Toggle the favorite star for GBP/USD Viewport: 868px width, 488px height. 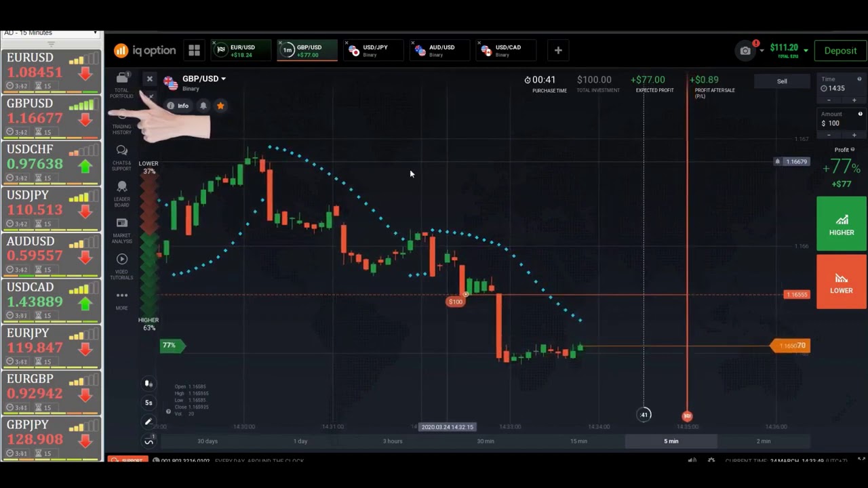(220, 106)
